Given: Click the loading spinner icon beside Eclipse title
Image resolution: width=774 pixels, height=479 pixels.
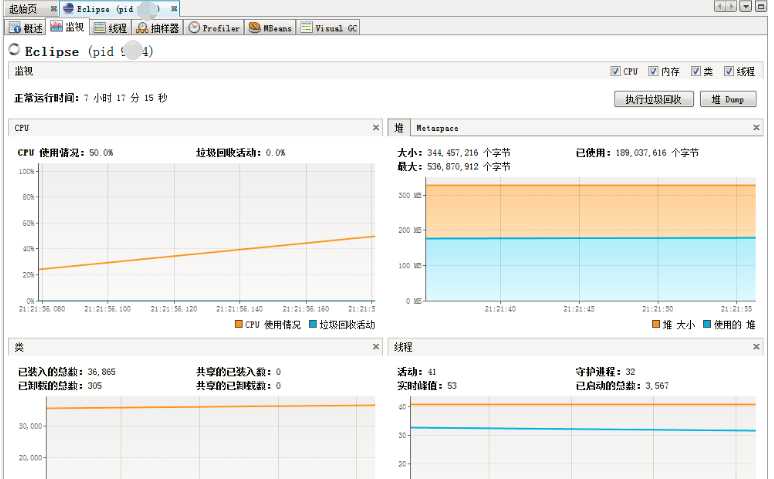Looking at the screenshot, I should tap(14, 49).
